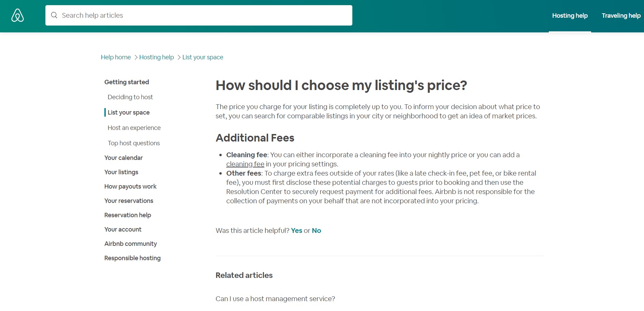This screenshot has height=311, width=644.
Task: Open Hosting help breadcrumb link
Action: click(x=157, y=57)
